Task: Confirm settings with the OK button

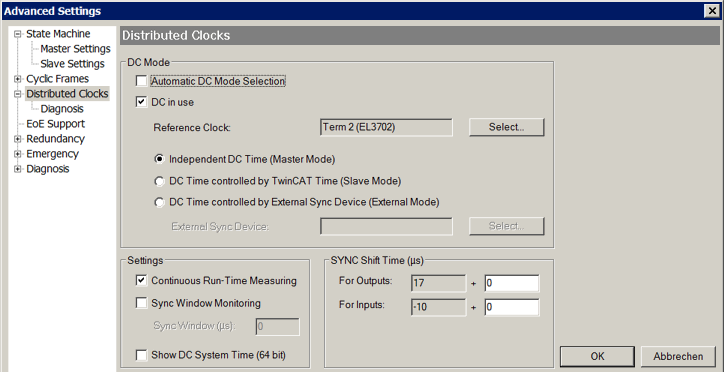Action: click(x=597, y=356)
